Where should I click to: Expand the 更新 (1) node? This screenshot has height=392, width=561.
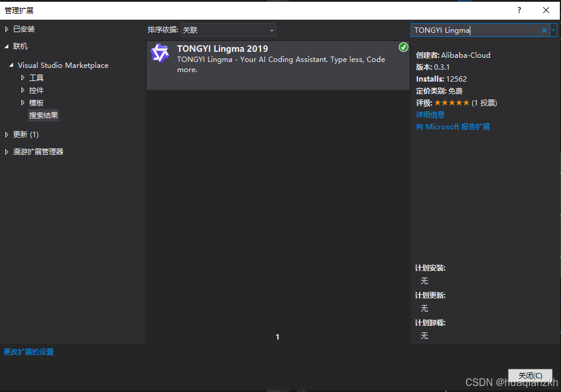point(7,135)
